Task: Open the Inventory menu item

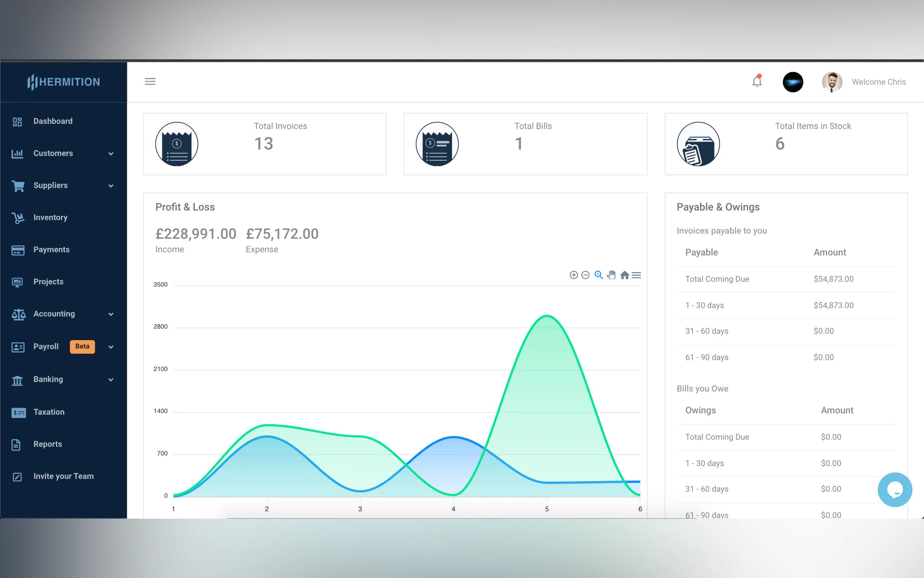Action: [51, 218]
